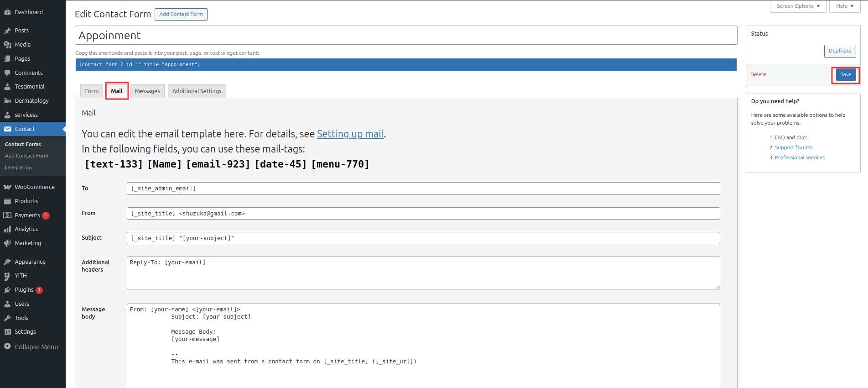The image size is (868, 388).
Task: Click the Duplicate button
Action: pos(840,51)
